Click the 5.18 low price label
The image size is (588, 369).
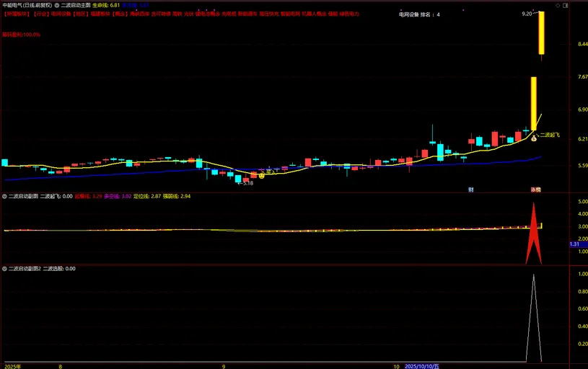[247, 183]
